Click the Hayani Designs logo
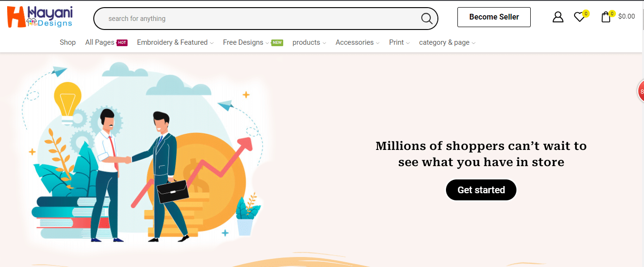644x267 pixels. pyautogui.click(x=40, y=17)
